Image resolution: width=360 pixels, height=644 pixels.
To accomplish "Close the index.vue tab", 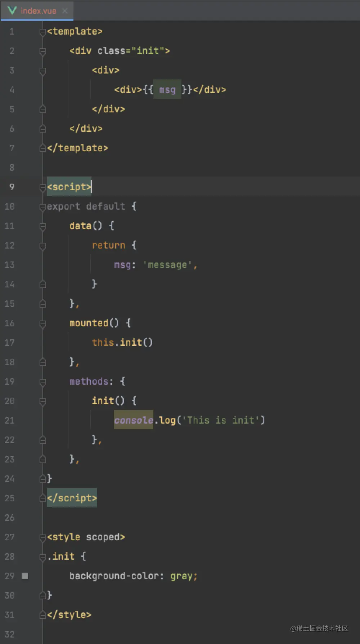I will pos(65,11).
